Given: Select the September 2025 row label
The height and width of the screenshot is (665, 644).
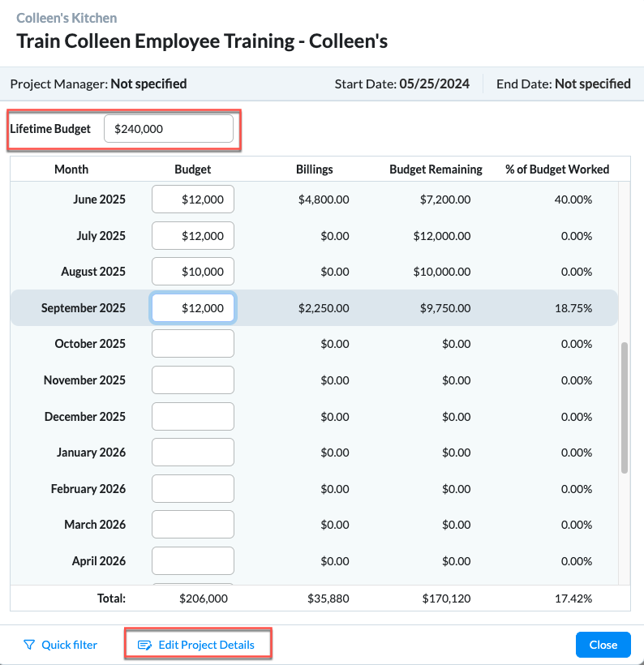Looking at the screenshot, I should [x=84, y=308].
